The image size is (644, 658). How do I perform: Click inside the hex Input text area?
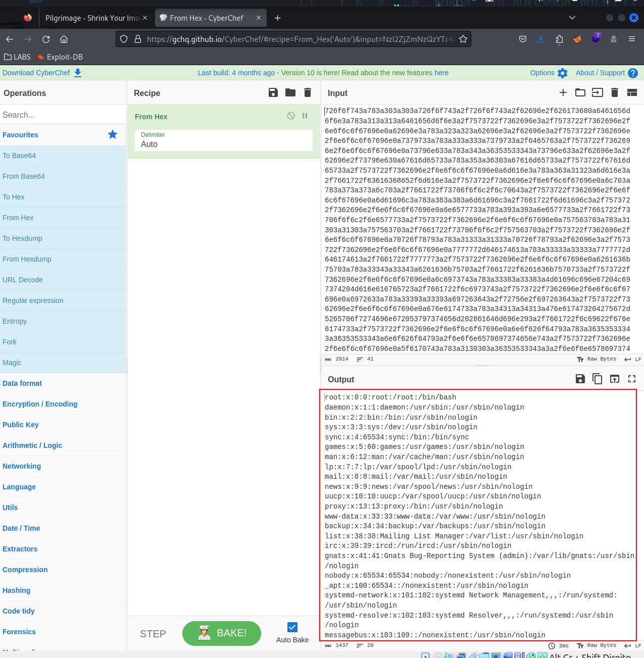pyautogui.click(x=477, y=229)
